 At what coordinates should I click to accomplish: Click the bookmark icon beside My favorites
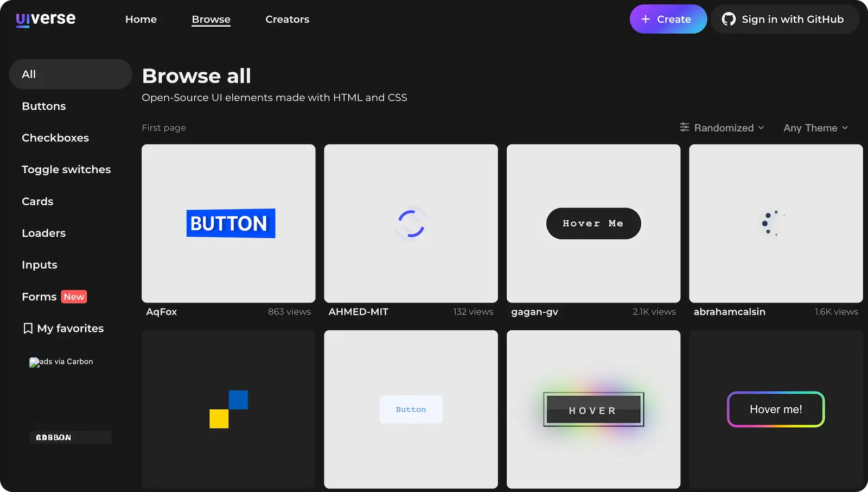tap(28, 329)
